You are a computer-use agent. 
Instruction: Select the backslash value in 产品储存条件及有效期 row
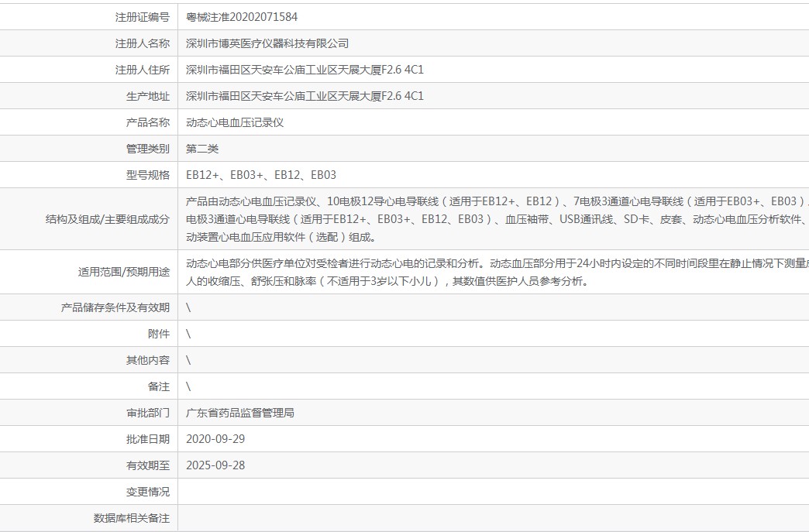click(188, 307)
